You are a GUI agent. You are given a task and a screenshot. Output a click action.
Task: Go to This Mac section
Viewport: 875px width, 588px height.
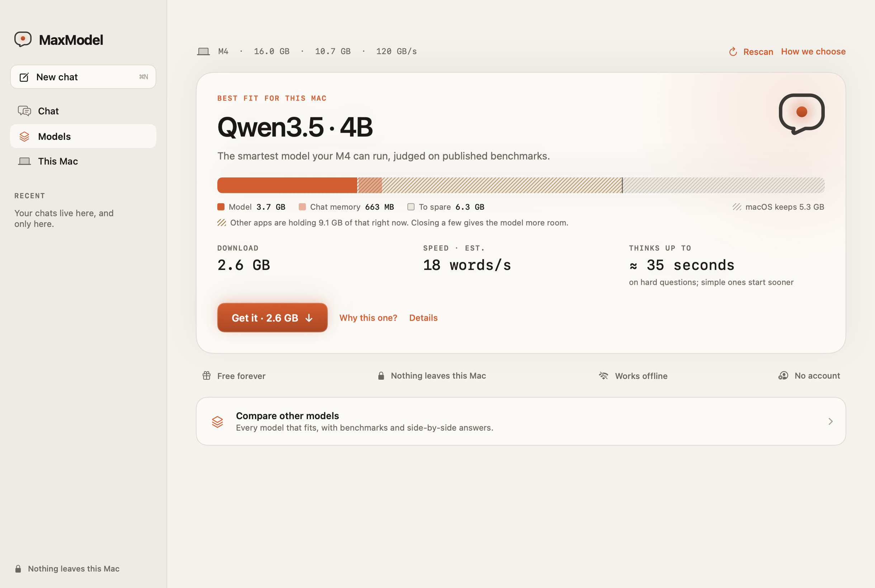point(83,161)
